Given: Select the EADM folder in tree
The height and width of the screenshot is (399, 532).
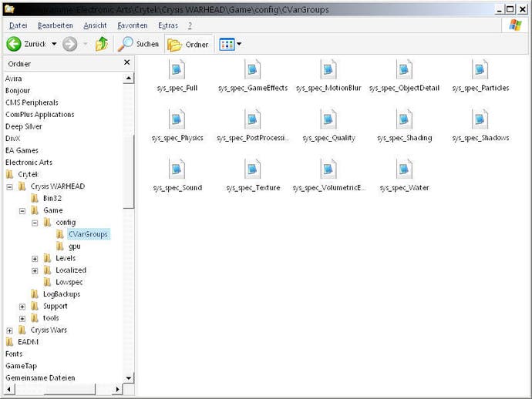Looking at the screenshot, I should coord(29,342).
